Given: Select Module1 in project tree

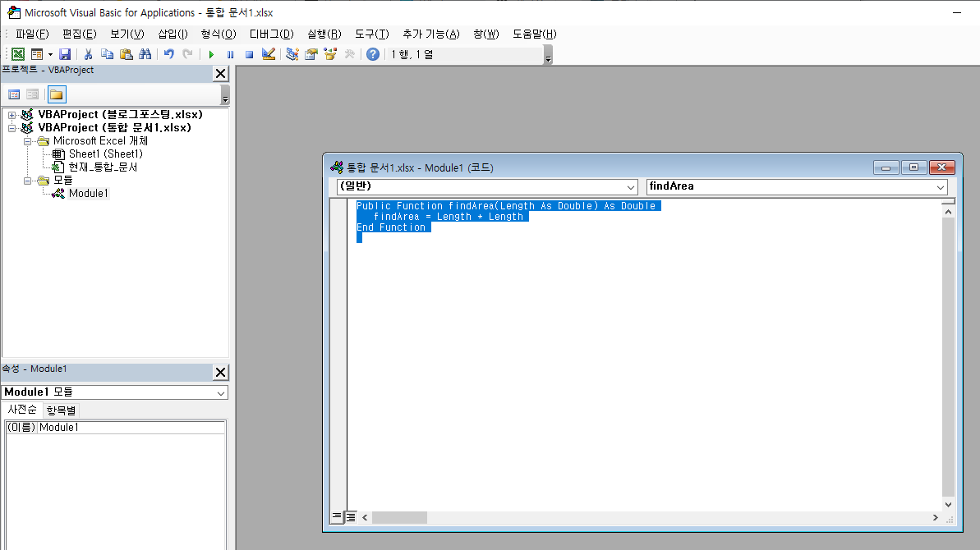Looking at the screenshot, I should click(x=88, y=194).
